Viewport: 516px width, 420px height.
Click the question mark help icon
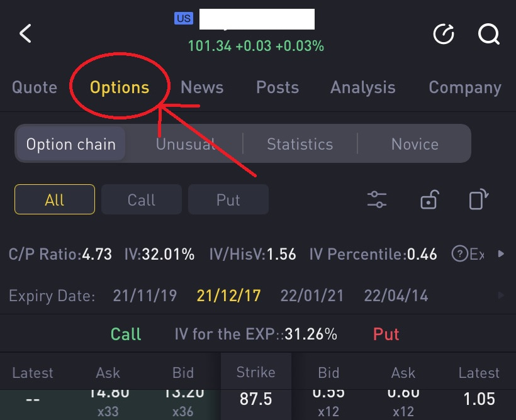click(x=459, y=254)
